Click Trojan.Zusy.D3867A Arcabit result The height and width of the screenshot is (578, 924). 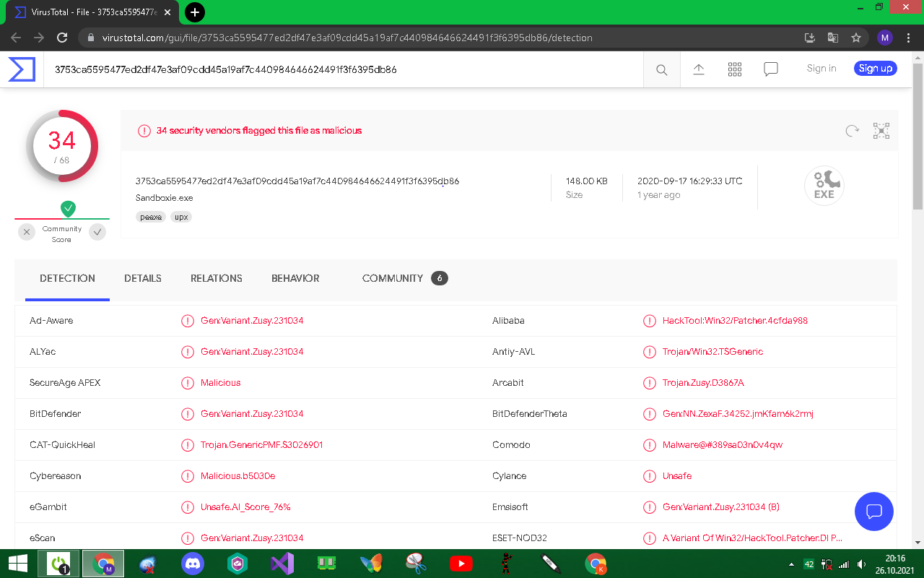point(703,383)
